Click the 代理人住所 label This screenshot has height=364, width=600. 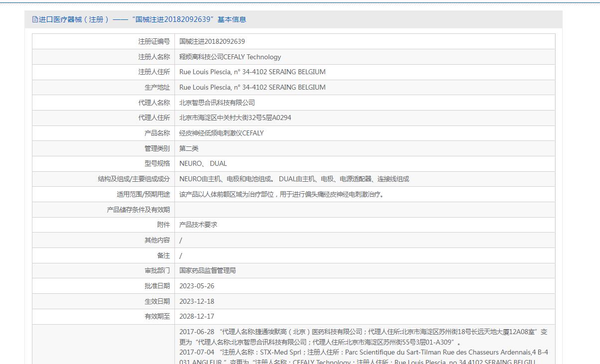(x=154, y=118)
